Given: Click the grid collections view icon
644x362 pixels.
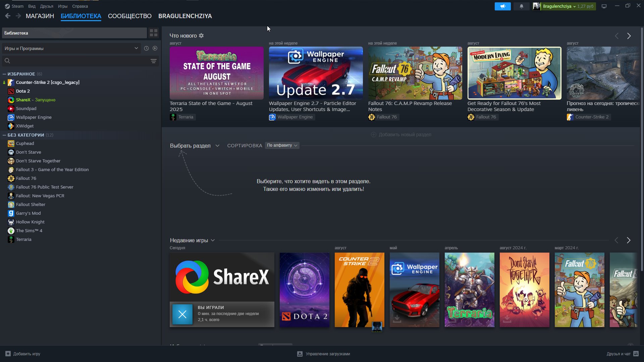Looking at the screenshot, I should click(154, 33).
